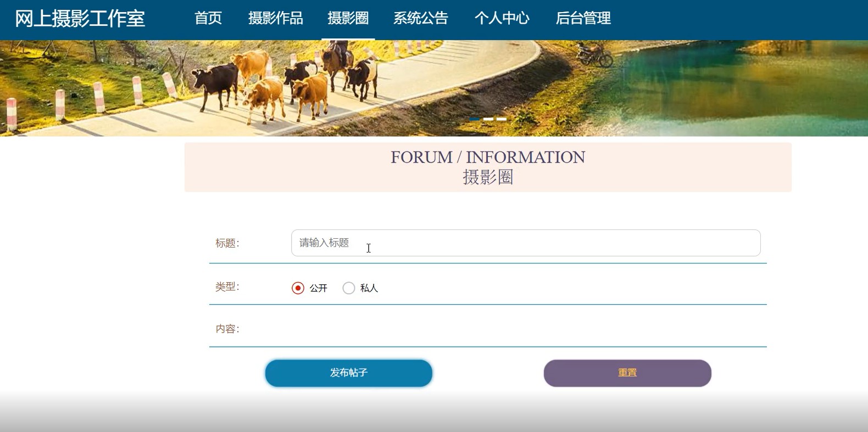The height and width of the screenshot is (432, 868).
Task: Go to 后台管理 in the nav bar
Action: click(583, 18)
